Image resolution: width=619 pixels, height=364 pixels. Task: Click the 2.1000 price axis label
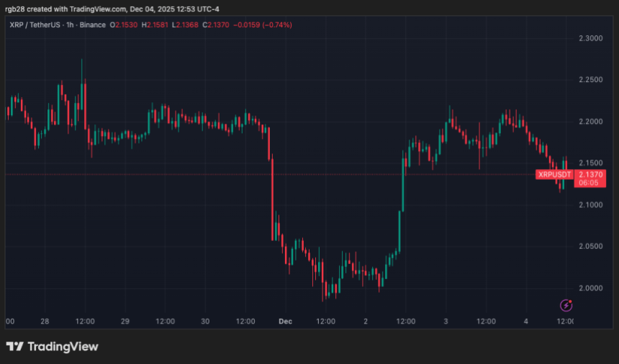[x=591, y=205]
